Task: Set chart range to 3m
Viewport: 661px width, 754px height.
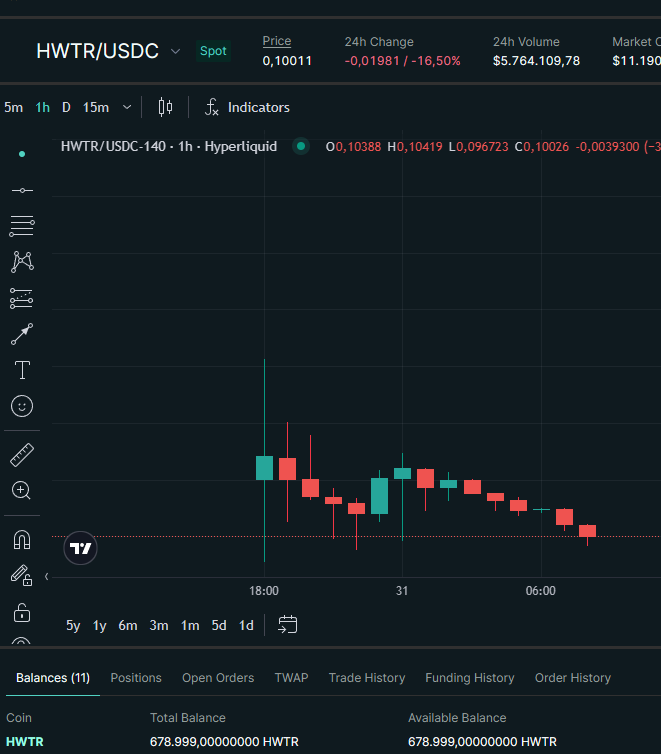Action: 159,625
